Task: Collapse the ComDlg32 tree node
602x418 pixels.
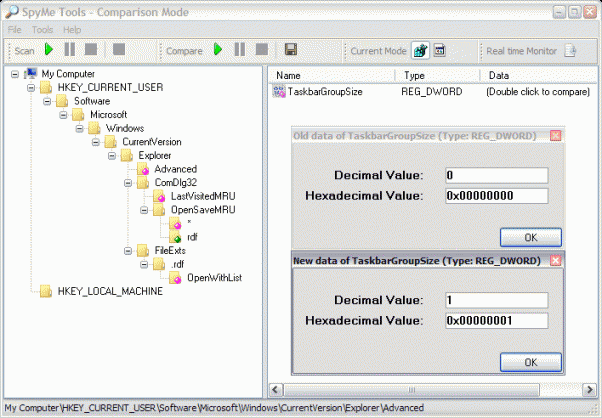Action: [x=128, y=183]
